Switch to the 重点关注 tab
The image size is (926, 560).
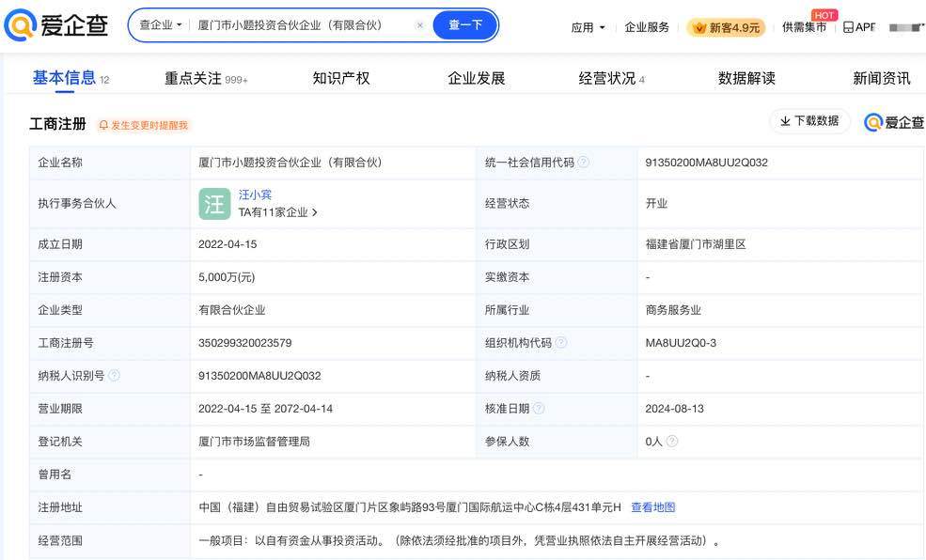point(206,79)
